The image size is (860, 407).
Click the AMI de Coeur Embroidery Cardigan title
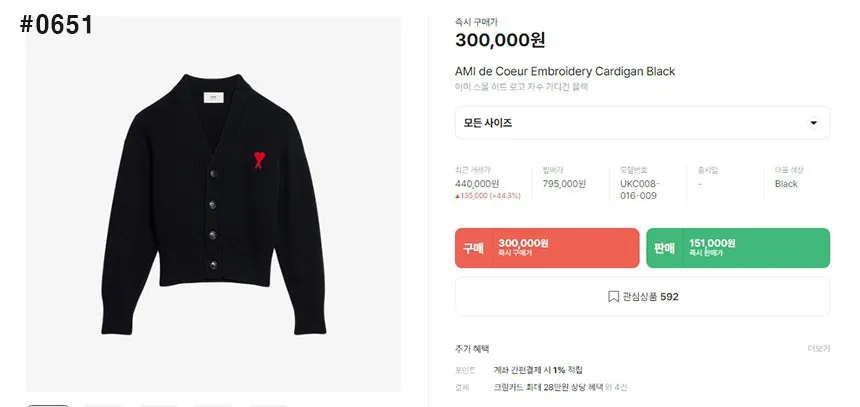(565, 71)
